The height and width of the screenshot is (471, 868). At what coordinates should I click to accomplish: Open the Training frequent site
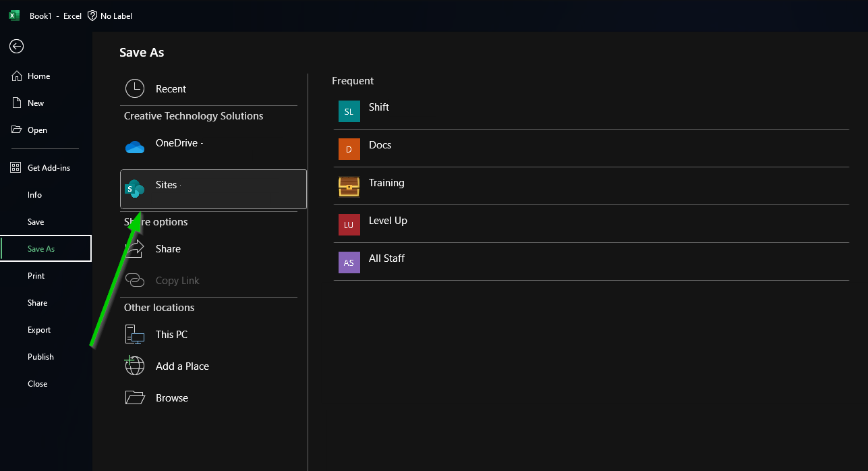[x=591, y=187]
